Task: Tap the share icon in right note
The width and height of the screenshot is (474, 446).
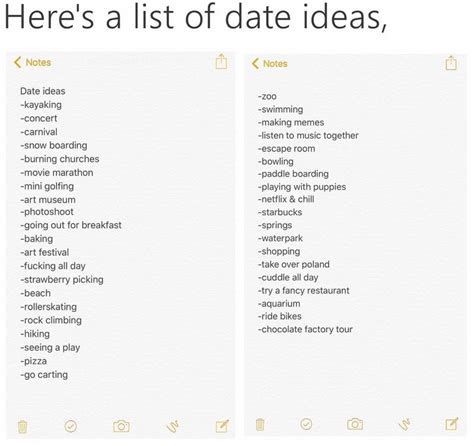Action: 451,63
